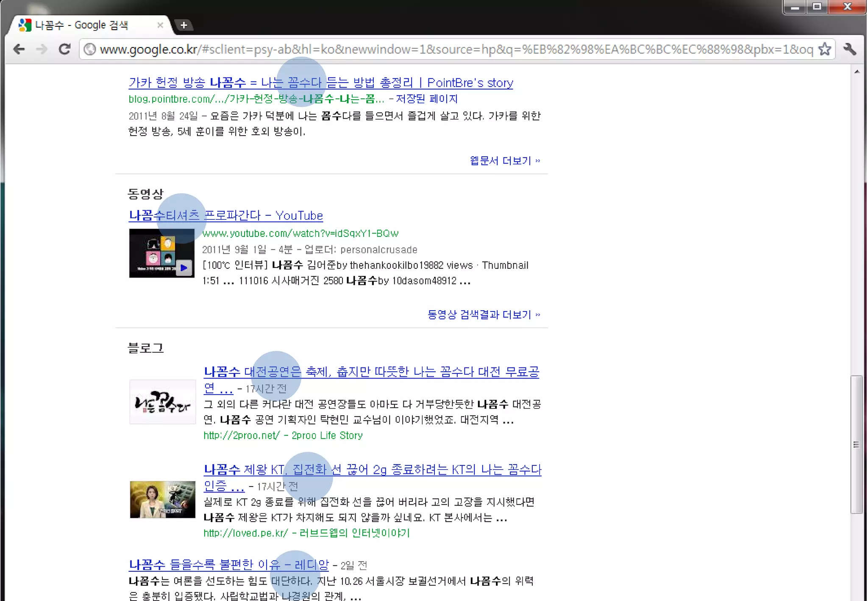This screenshot has height=601, width=868.
Task: Open the 저장된 페이지 cached link
Action: coord(426,99)
